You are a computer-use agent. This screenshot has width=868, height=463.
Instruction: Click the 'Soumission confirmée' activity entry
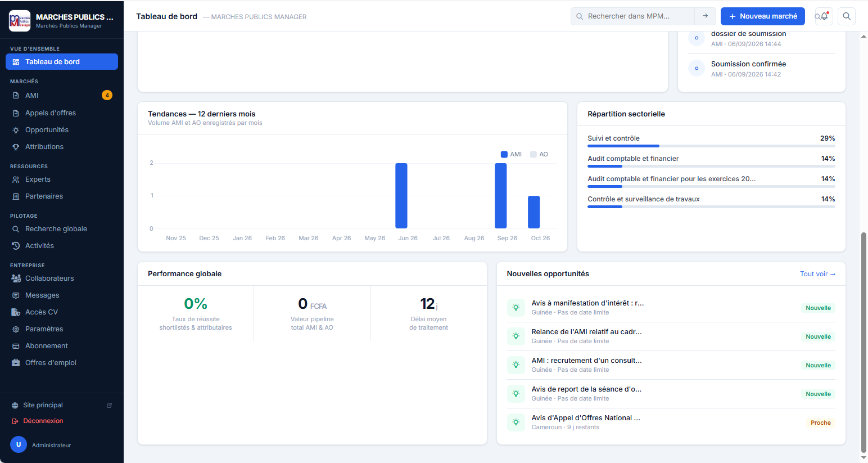pyautogui.click(x=762, y=69)
